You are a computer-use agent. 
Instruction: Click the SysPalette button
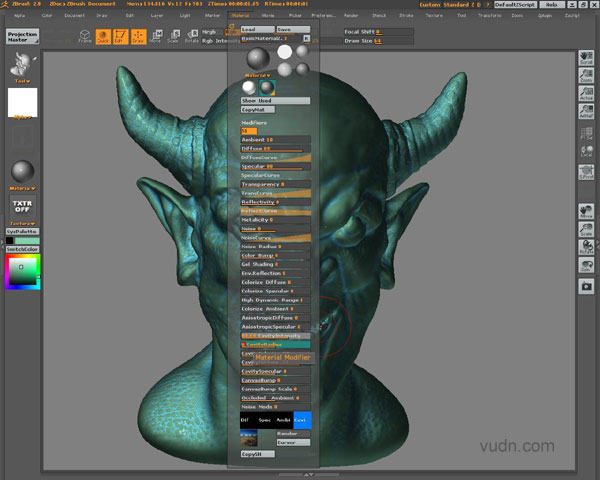22,232
